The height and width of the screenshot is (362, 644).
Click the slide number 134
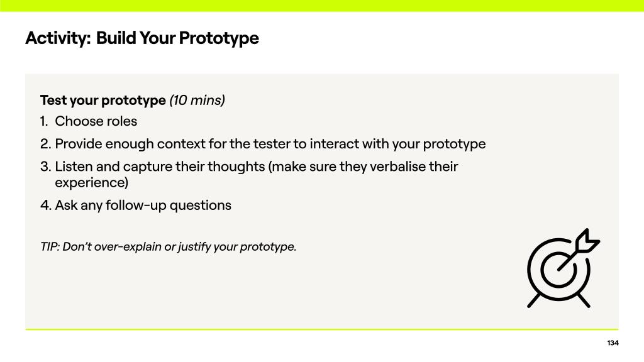(613, 343)
